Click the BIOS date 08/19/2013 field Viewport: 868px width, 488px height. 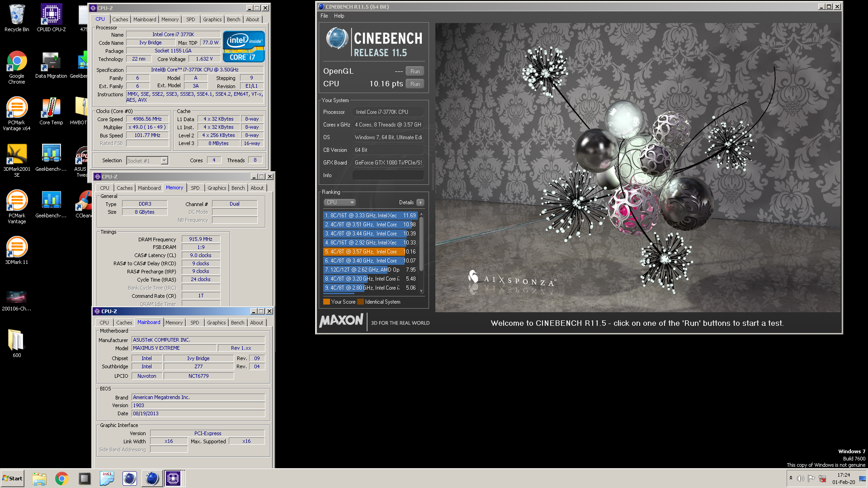click(198, 414)
